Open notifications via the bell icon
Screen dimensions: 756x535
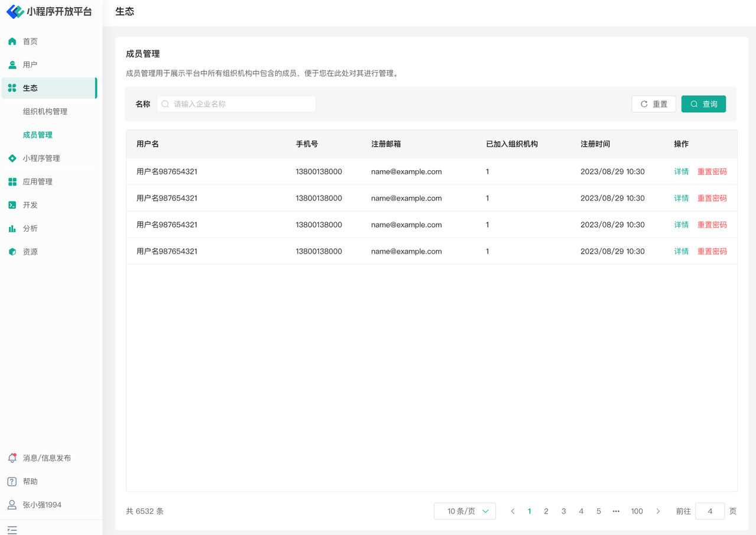pos(12,458)
